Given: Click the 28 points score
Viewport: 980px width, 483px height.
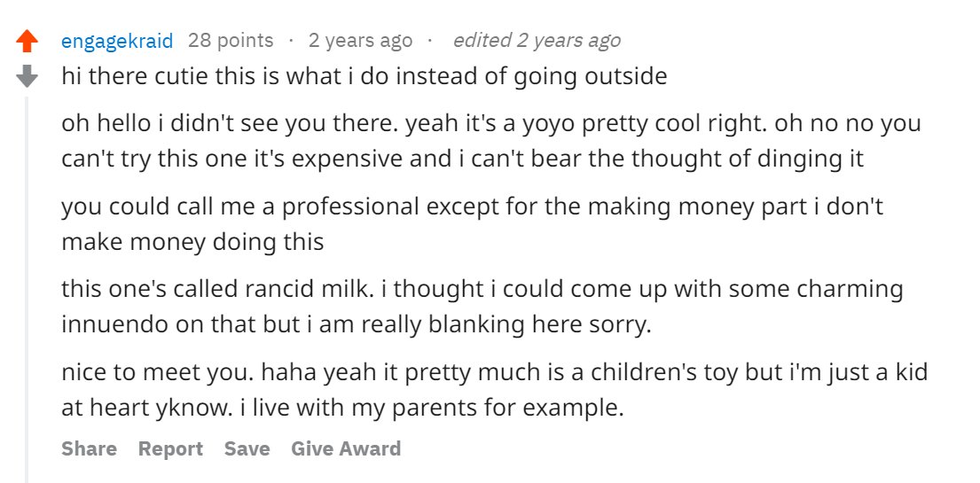Looking at the screenshot, I should click(231, 41).
